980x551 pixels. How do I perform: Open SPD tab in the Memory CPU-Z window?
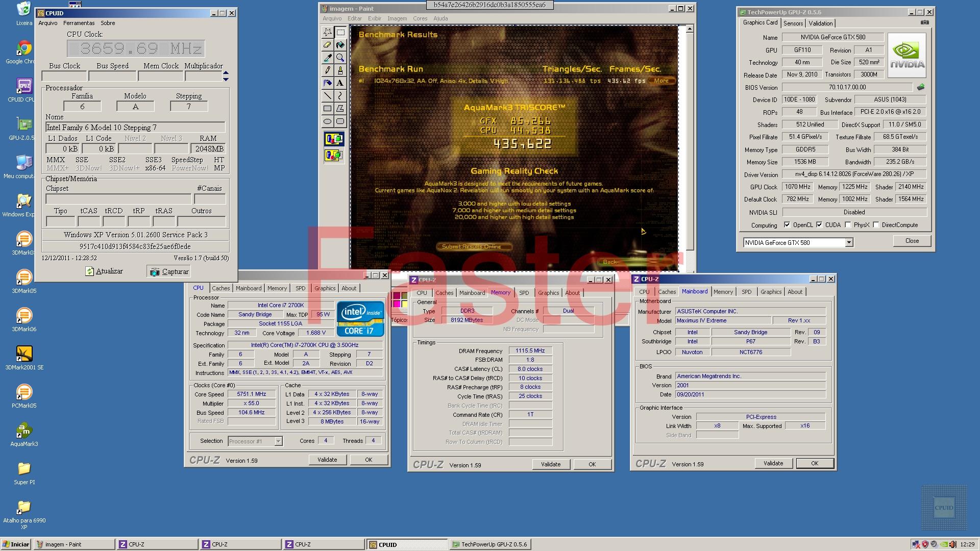524,293
